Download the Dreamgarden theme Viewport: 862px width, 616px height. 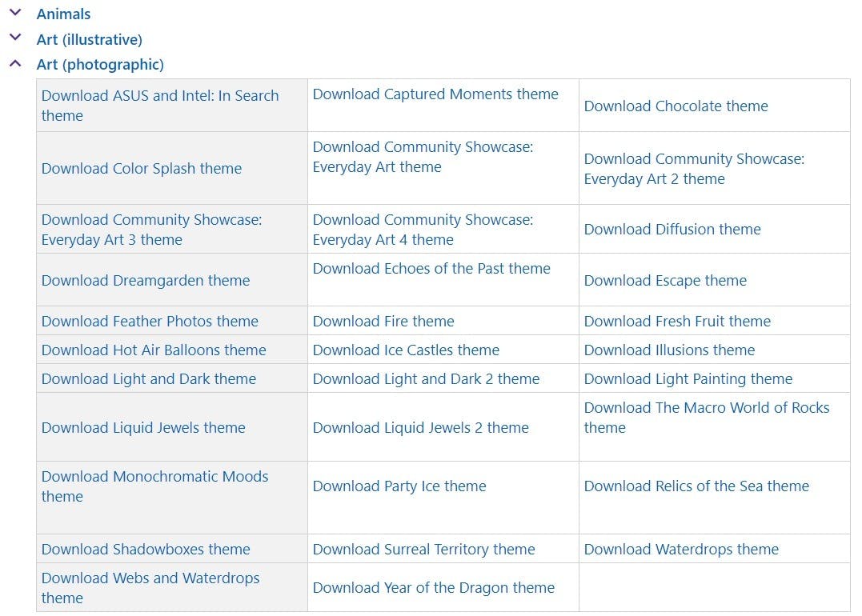click(x=146, y=281)
